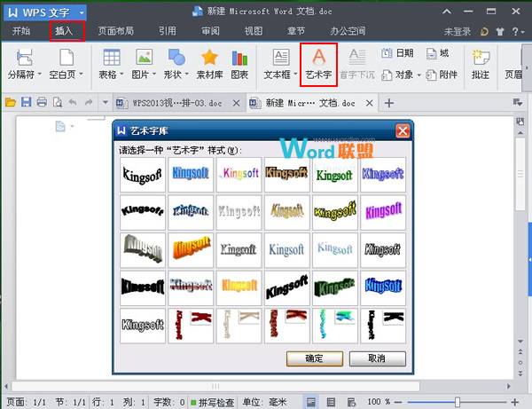Expand the 文本框 dropdown arrow
Viewport: 532px width, 409px height.
295,74
